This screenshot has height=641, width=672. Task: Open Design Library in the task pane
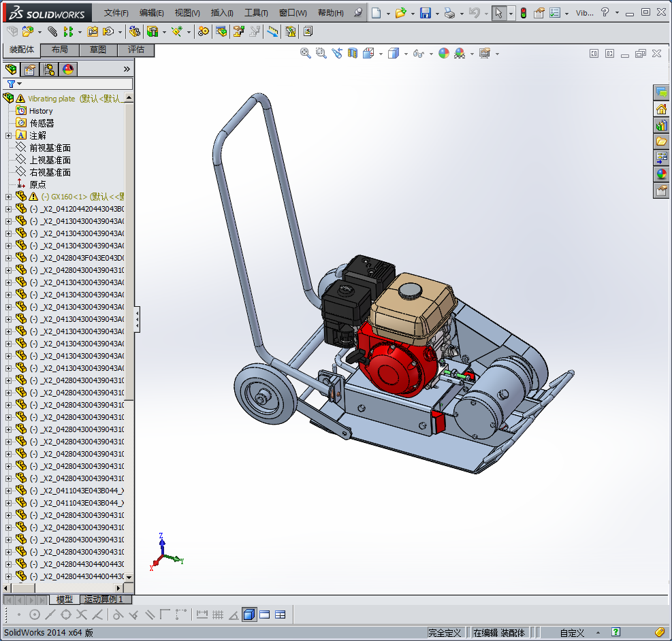click(x=661, y=125)
